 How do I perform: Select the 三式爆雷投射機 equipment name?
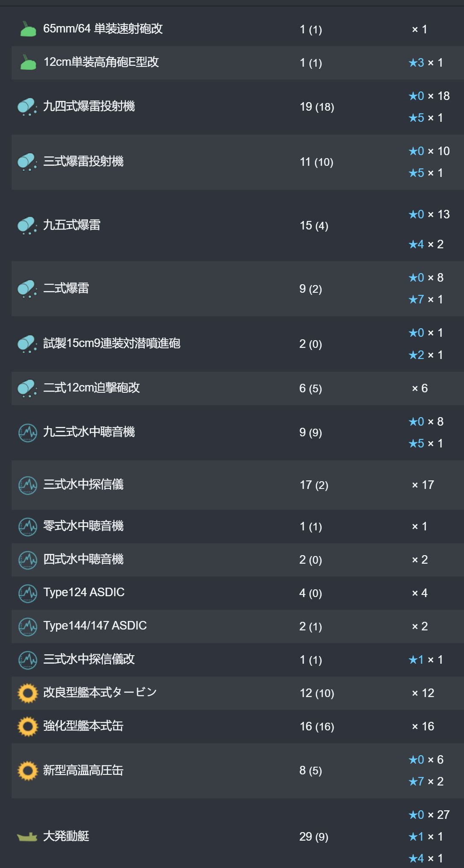(83, 162)
